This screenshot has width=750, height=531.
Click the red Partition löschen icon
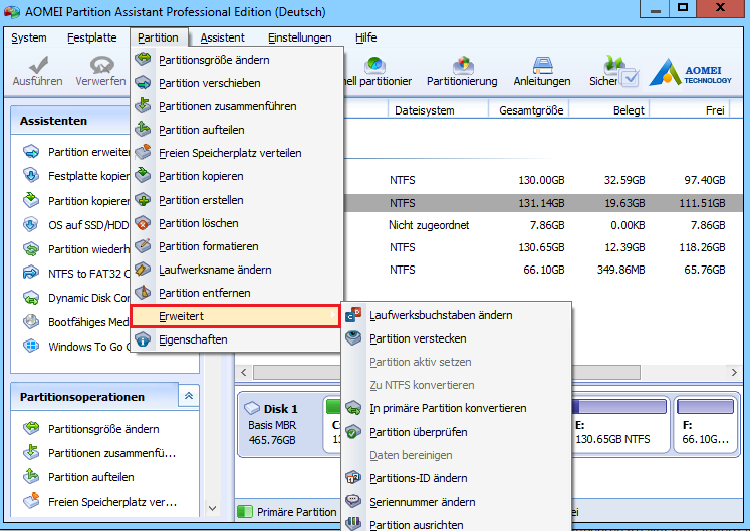[x=143, y=222]
